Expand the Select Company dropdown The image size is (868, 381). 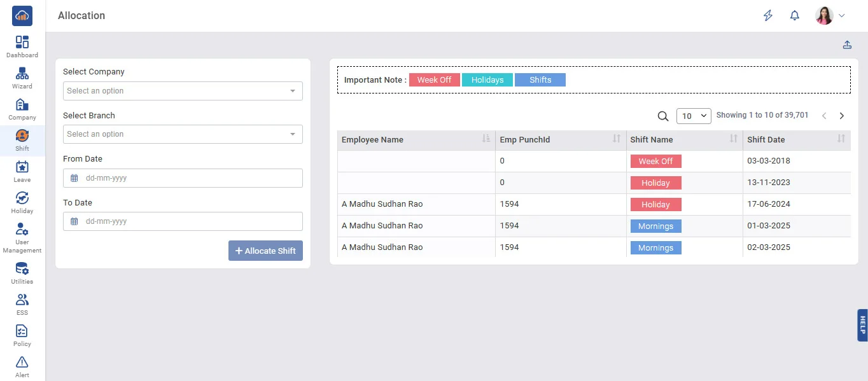click(x=183, y=91)
